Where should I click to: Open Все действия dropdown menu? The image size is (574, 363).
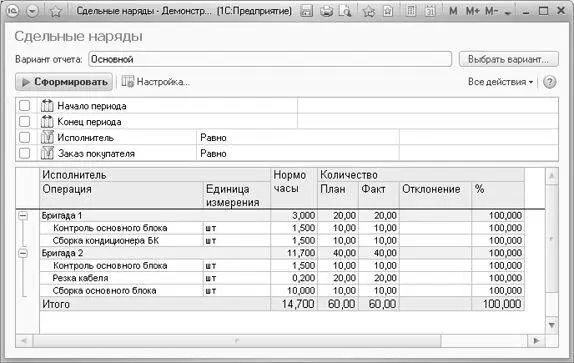pyautogui.click(x=500, y=82)
